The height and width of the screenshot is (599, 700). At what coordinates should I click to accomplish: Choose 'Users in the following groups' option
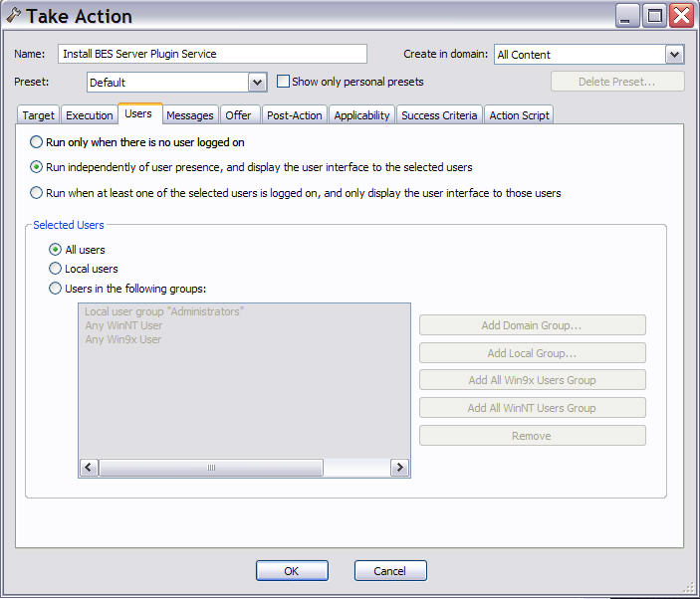pyautogui.click(x=55, y=289)
